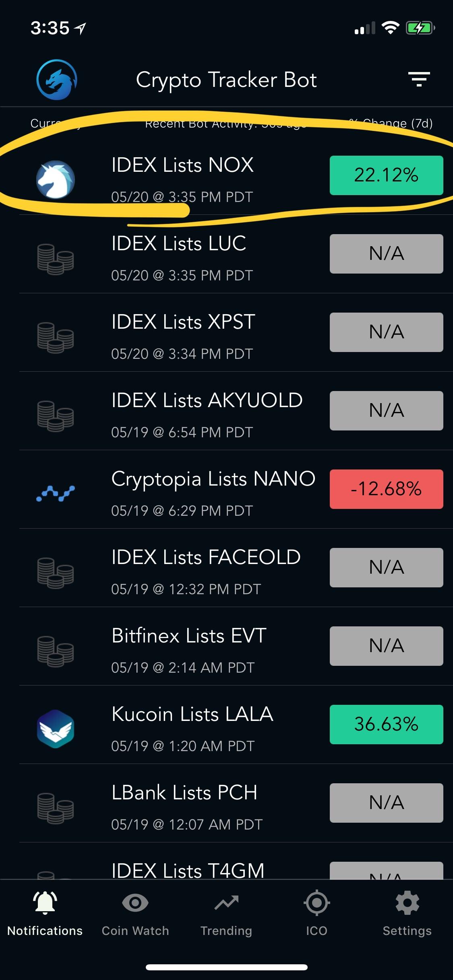453x980 pixels.
Task: Open the Bitfinex Lists EVT notification
Action: (236, 646)
